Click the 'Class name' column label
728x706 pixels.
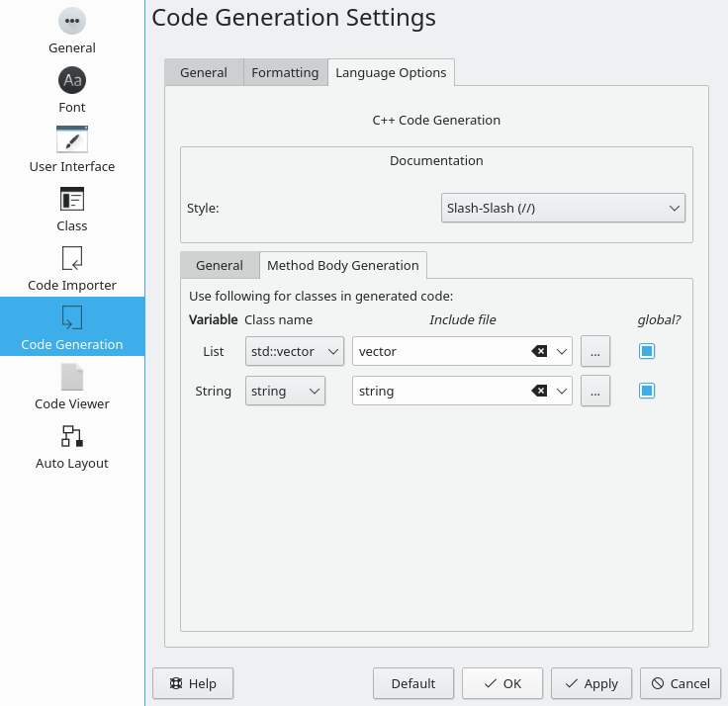[x=279, y=319]
